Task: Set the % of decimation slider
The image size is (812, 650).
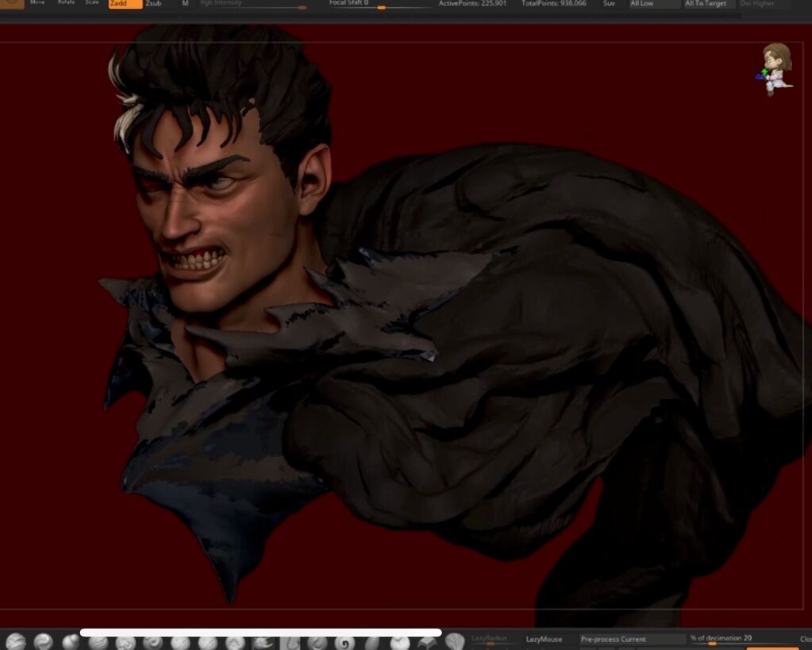Action: (741, 640)
